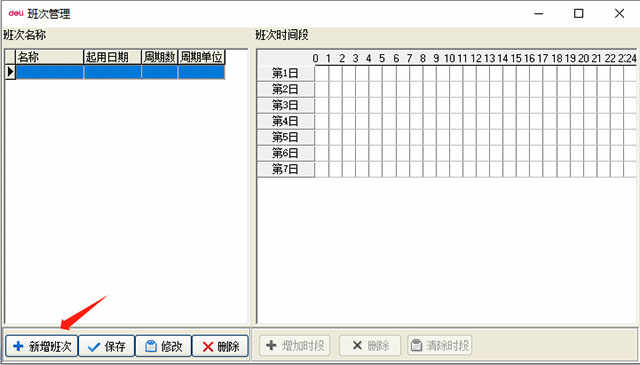Click the 清除时段 button
The height and width of the screenshot is (365, 640).
click(x=440, y=345)
